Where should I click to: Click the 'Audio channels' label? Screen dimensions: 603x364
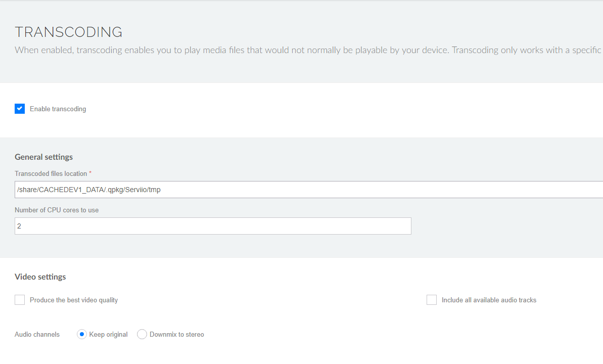[x=37, y=334]
